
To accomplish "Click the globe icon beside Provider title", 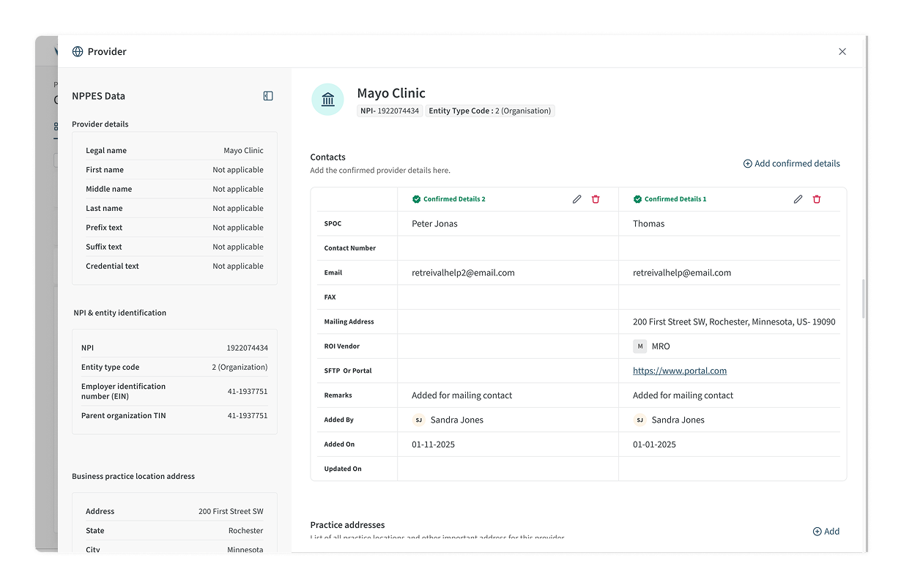I will pos(78,52).
